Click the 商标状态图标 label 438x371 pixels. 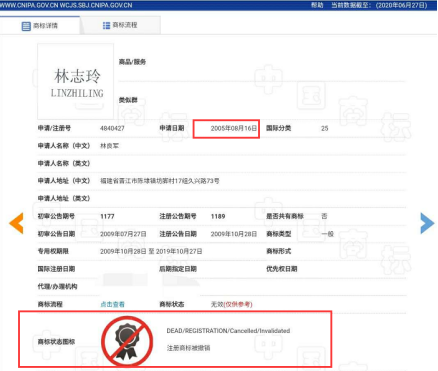click(x=56, y=342)
